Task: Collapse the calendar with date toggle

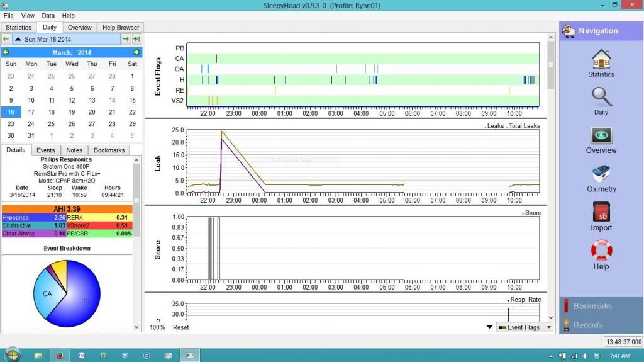Action: click(18, 39)
